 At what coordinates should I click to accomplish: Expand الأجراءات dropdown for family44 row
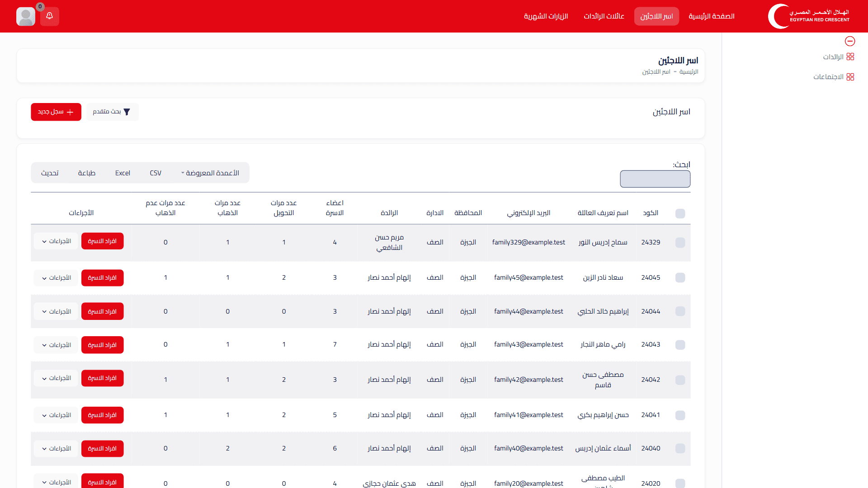pyautogui.click(x=57, y=312)
